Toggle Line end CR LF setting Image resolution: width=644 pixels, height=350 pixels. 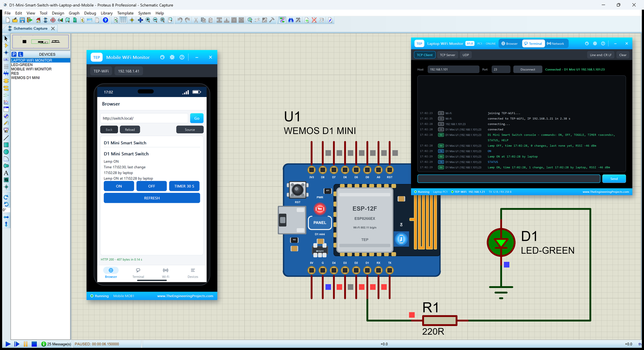[x=601, y=55]
